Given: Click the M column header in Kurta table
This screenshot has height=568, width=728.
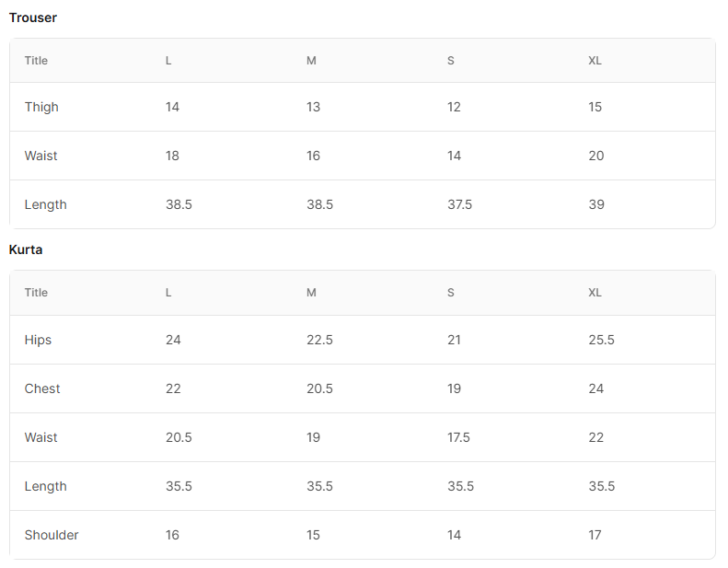Looking at the screenshot, I should coord(311,293).
